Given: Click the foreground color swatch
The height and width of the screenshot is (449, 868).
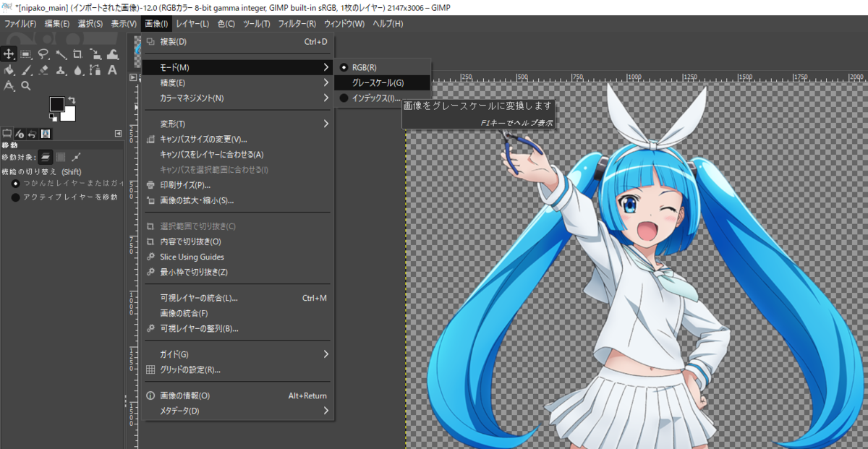Looking at the screenshot, I should 57,105.
